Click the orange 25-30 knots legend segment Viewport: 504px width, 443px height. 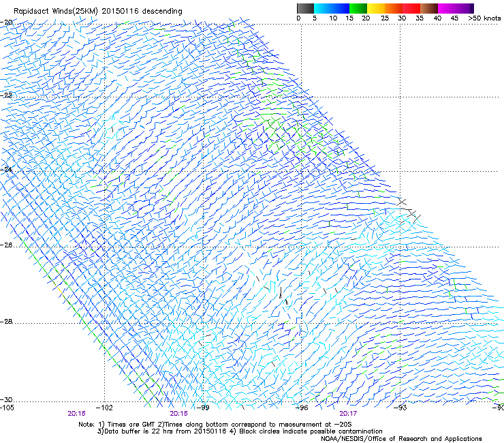click(394, 8)
